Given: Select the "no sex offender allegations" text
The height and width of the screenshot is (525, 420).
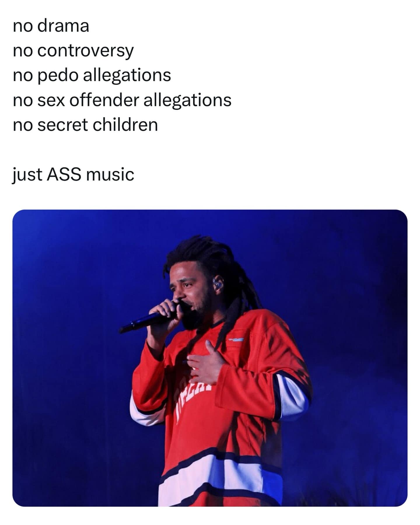Looking at the screenshot, I should pyautogui.click(x=122, y=100).
